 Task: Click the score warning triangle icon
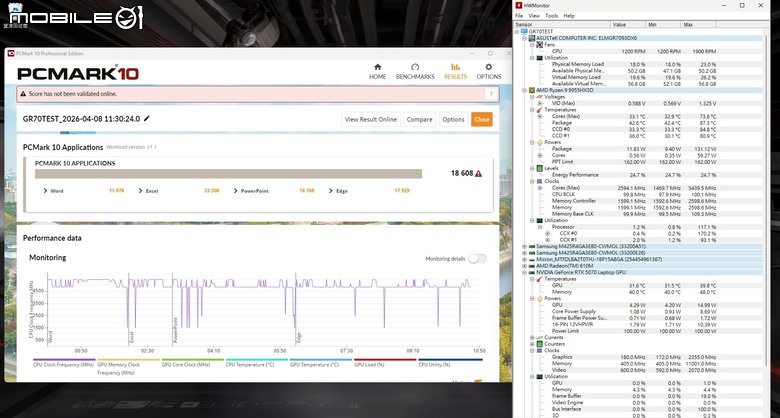(479, 174)
